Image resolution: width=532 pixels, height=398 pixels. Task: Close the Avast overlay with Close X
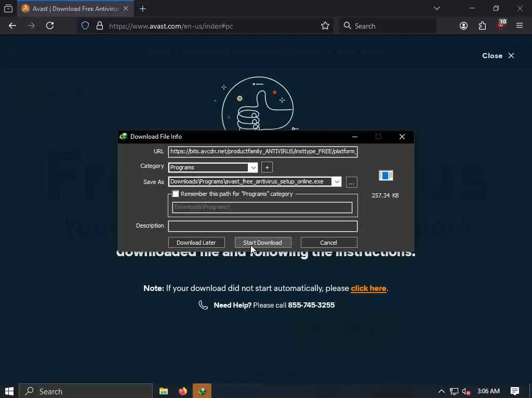[498, 56]
